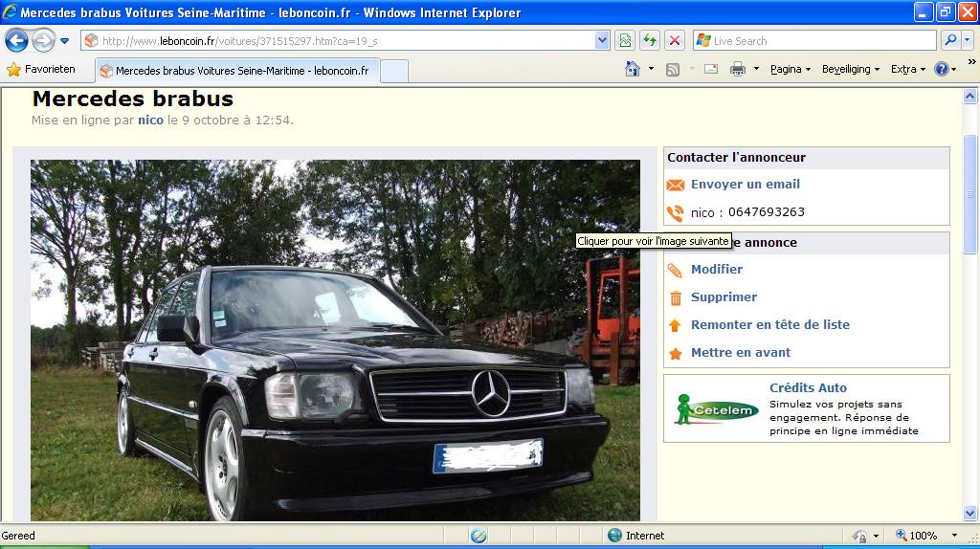The width and height of the screenshot is (980, 549).
Task: Click the Supprimer link
Action: point(724,297)
